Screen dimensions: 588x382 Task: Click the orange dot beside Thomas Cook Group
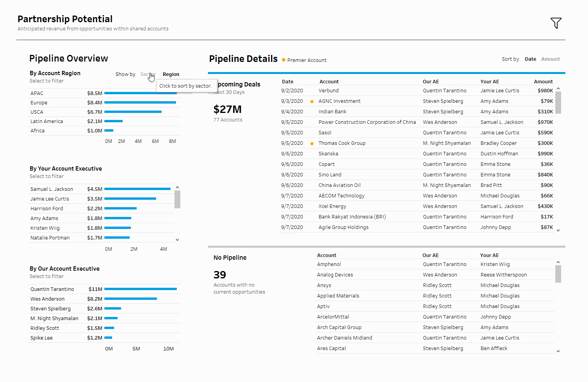coord(312,143)
